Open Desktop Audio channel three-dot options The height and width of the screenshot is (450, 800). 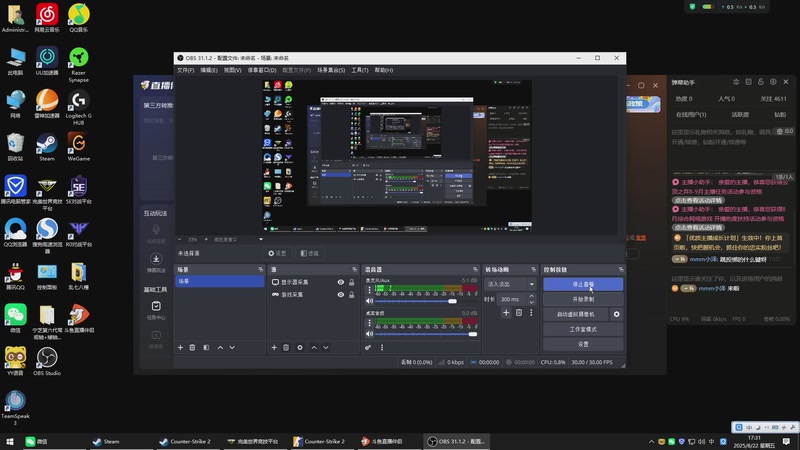[x=369, y=323]
